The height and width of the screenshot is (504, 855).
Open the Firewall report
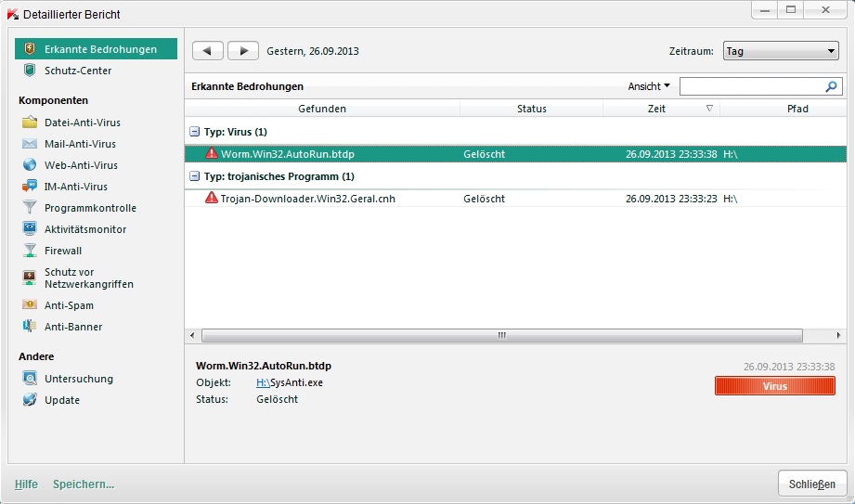click(x=63, y=251)
